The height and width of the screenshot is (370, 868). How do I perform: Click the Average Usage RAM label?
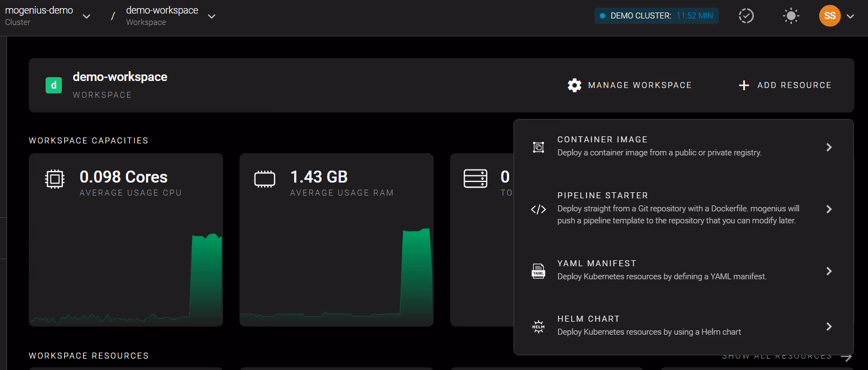click(x=342, y=193)
